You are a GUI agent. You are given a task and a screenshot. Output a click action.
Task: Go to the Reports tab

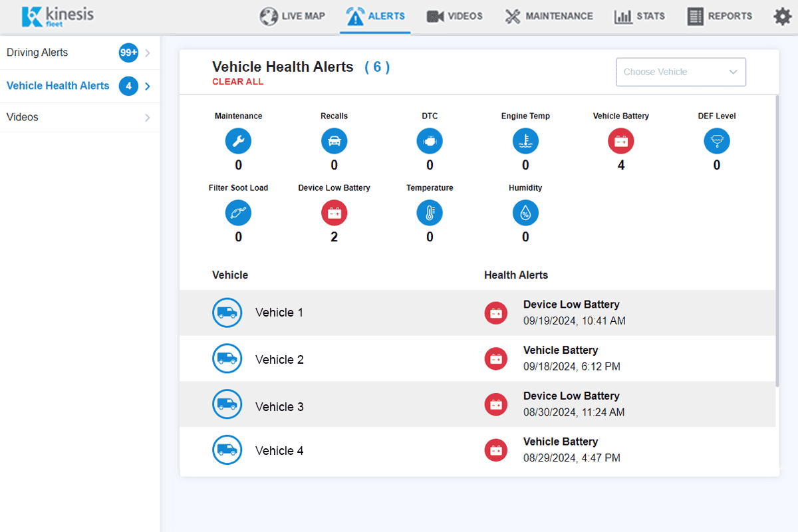tap(720, 17)
